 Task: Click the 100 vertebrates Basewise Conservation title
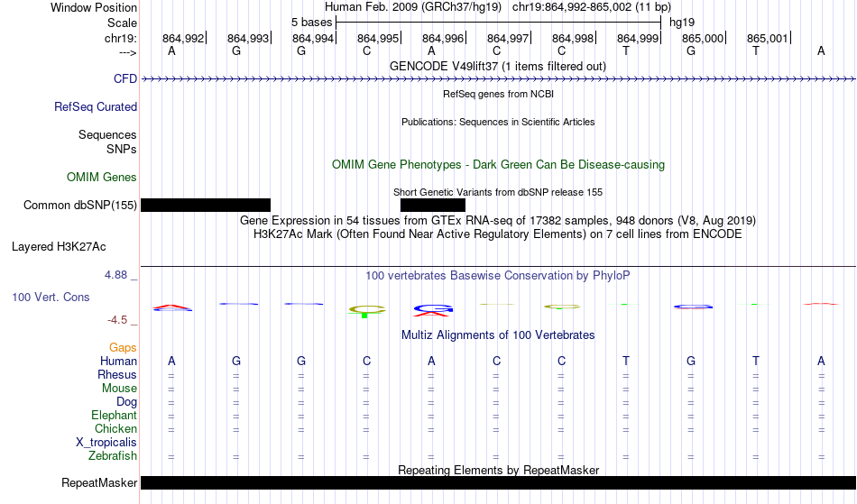click(x=498, y=275)
